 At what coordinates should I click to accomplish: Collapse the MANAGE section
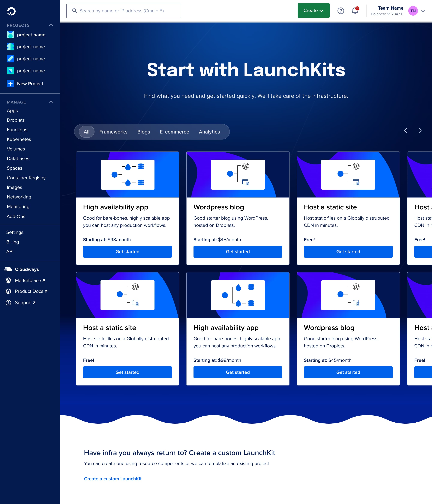pyautogui.click(x=51, y=102)
